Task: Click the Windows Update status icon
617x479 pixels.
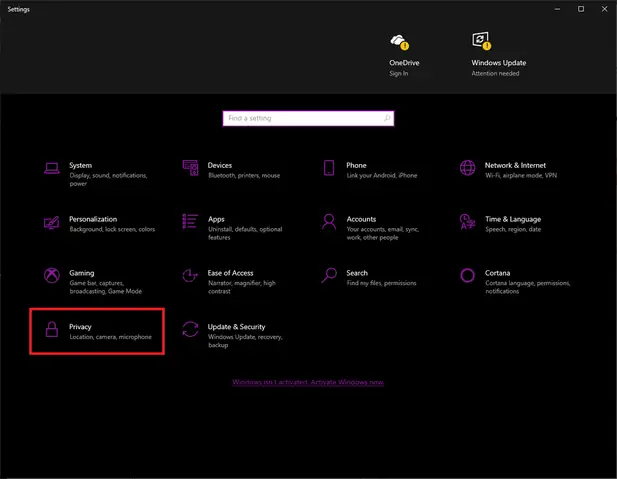Action: click(482, 41)
